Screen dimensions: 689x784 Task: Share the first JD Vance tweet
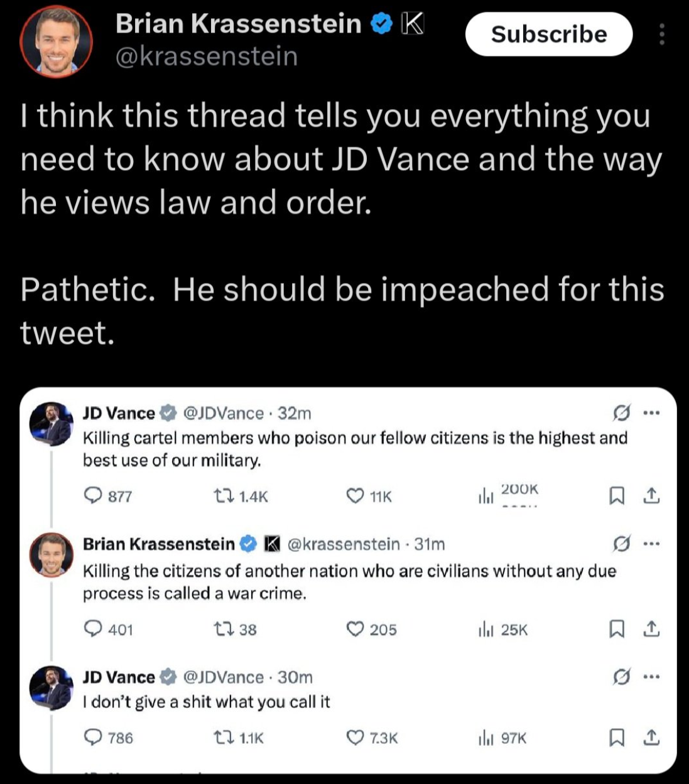(652, 496)
